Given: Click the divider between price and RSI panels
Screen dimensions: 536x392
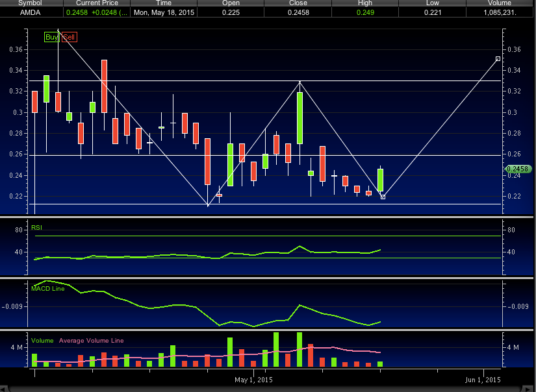Looking at the screenshot, I should pos(266,217).
